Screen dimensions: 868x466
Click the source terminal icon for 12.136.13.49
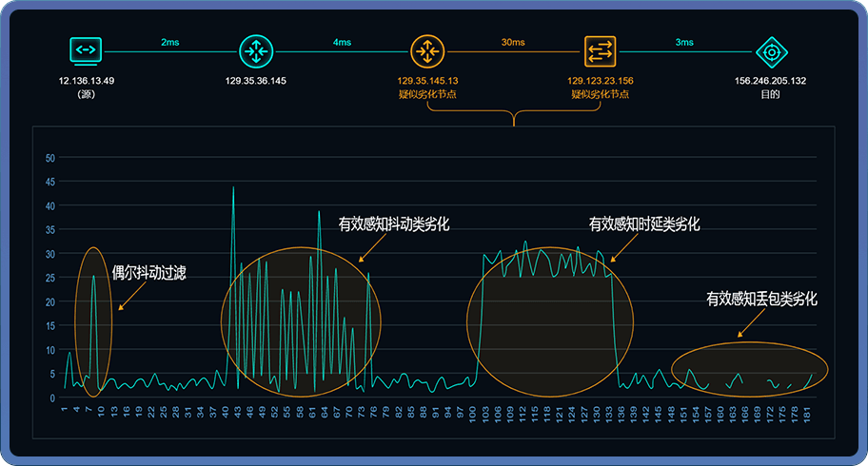[x=86, y=49]
